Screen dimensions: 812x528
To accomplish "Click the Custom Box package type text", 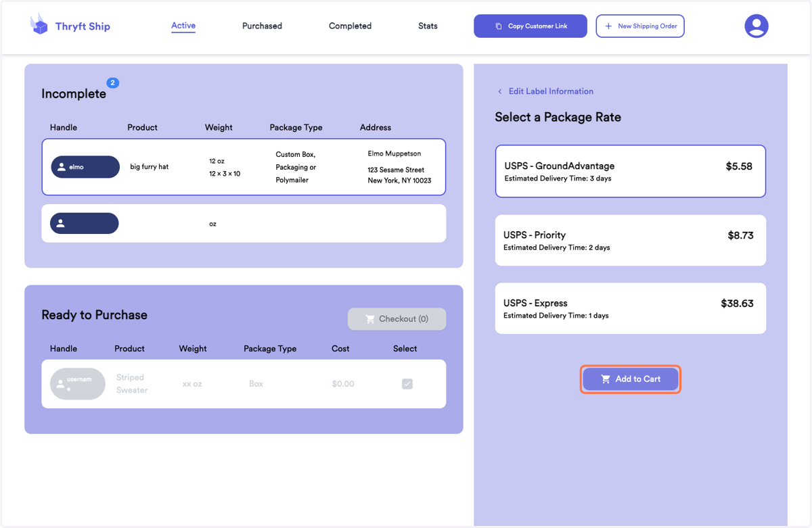I will pyautogui.click(x=296, y=167).
